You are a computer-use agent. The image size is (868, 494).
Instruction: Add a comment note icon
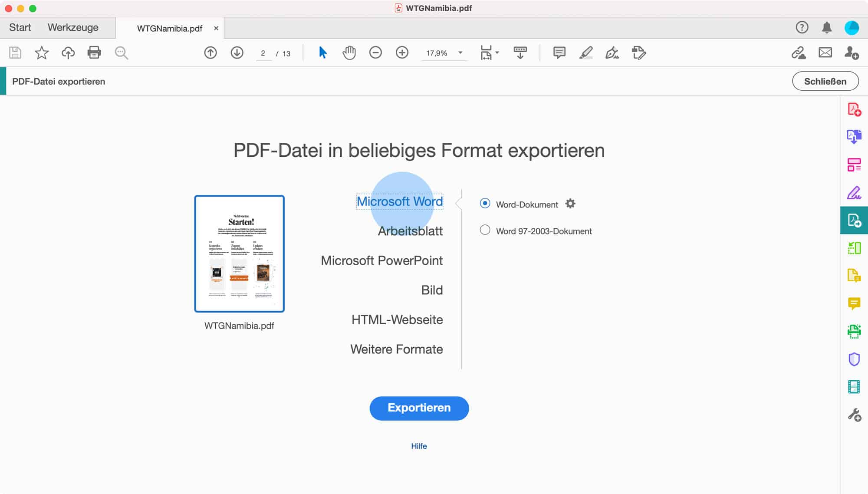[x=559, y=53]
